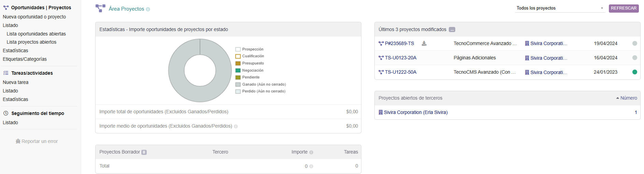The image size is (644, 174).
Task: Click the project icon beside TS-U1222-50A
Action: tap(381, 72)
